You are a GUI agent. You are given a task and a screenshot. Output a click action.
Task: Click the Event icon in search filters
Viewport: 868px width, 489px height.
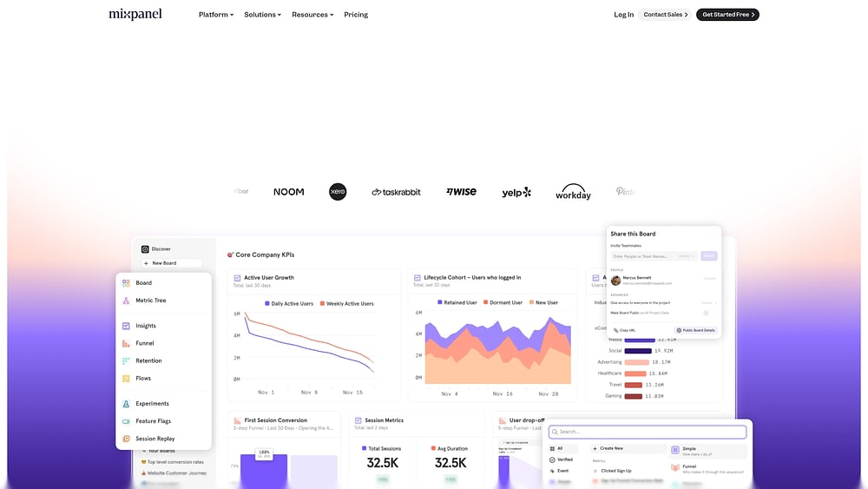[552, 472]
